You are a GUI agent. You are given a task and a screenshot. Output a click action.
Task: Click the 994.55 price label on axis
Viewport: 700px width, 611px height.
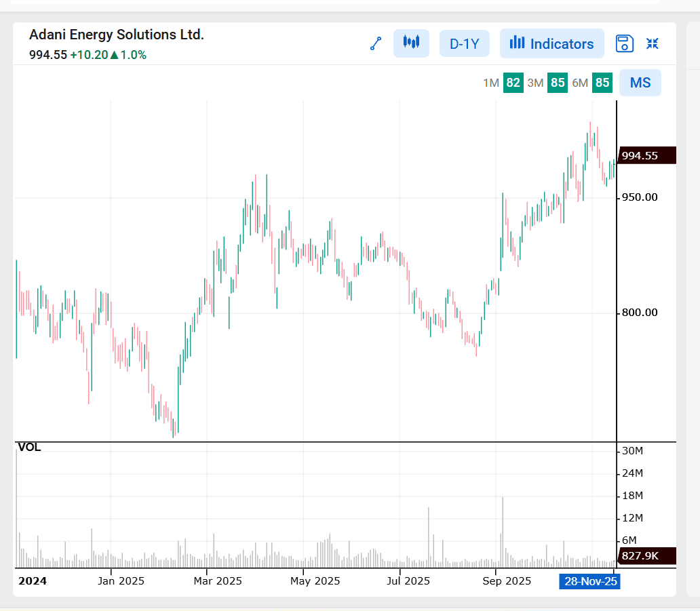[x=646, y=155]
